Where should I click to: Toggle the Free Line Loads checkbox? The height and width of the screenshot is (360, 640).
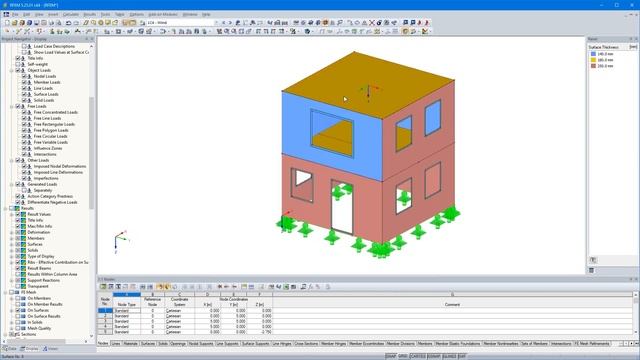click(x=24, y=118)
